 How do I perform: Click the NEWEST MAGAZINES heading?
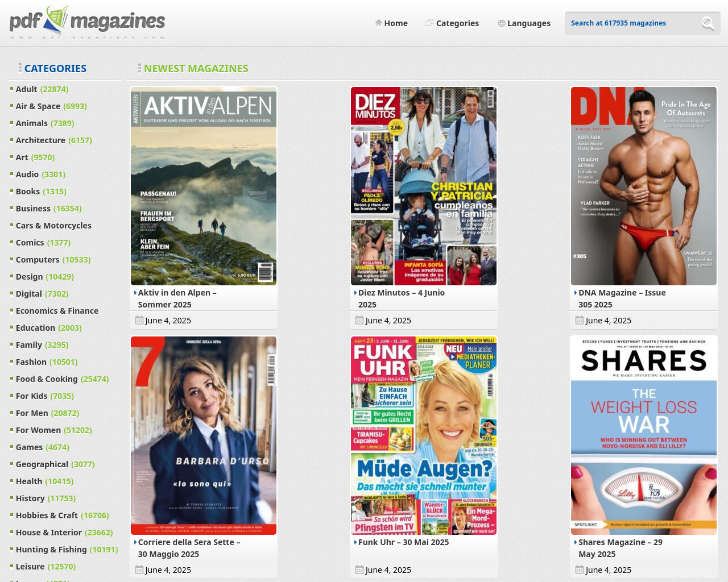pos(196,68)
